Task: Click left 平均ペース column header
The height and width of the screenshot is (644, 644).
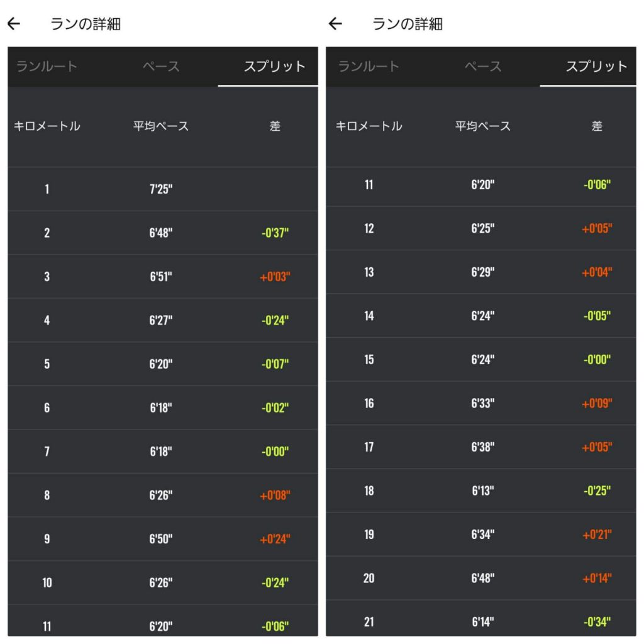Action: pyautogui.click(x=161, y=126)
